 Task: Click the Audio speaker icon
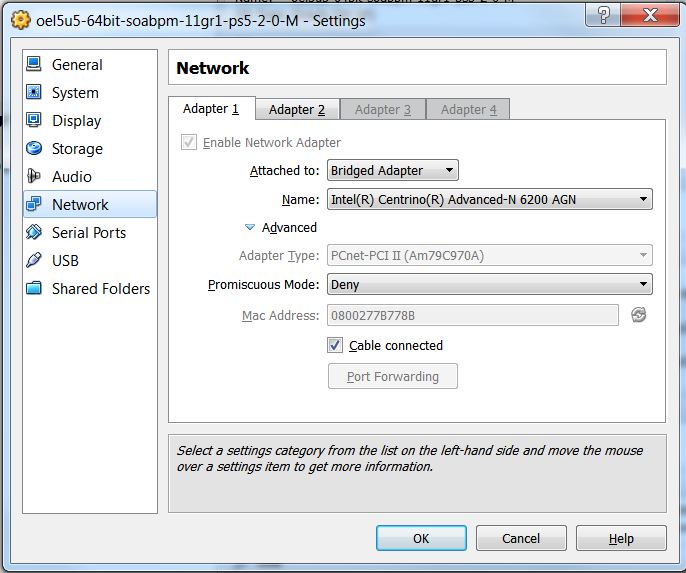[x=34, y=176]
